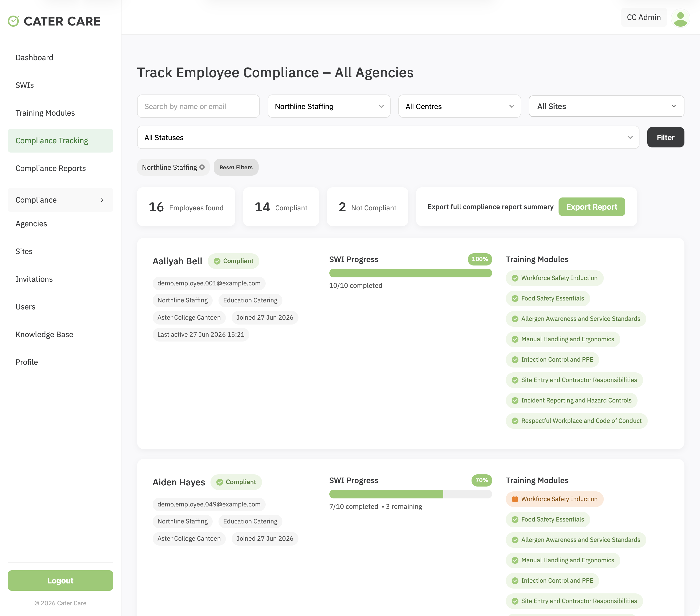Click Aiden's Education Catering chip
This screenshot has width=700, height=616.
pos(250,522)
